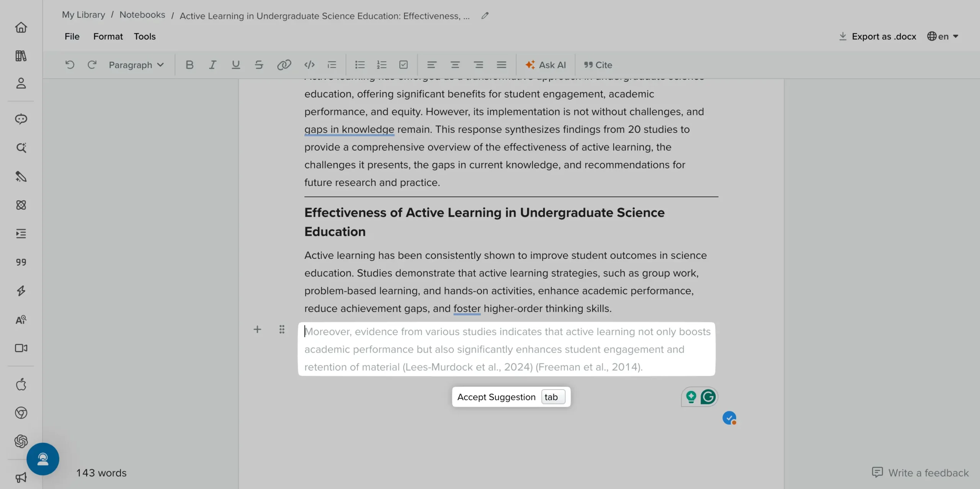The height and width of the screenshot is (489, 980).
Task: Insert a numbered list
Action: coord(382,65)
